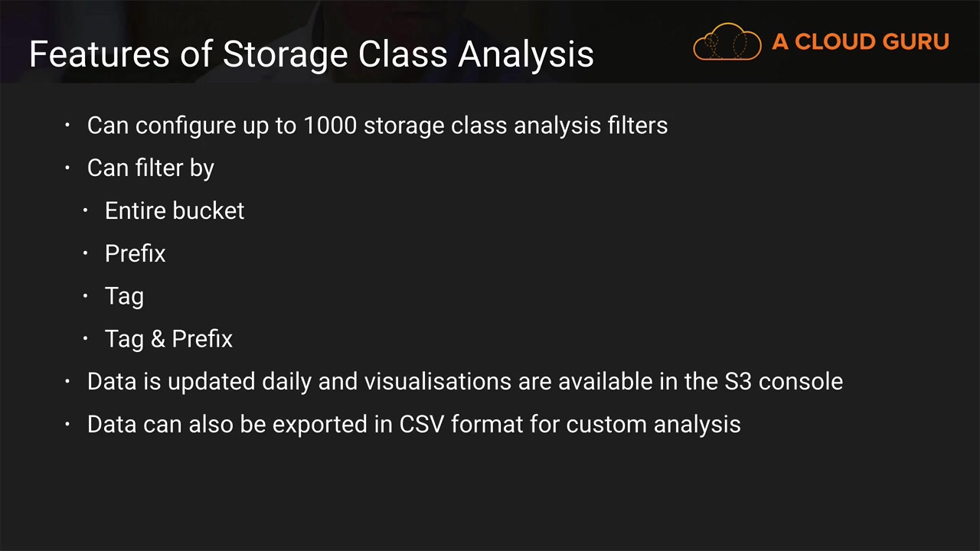Click the standalone "Tag" sub-bullet item
The height and width of the screenshot is (551, 980).
pyautogui.click(x=124, y=296)
